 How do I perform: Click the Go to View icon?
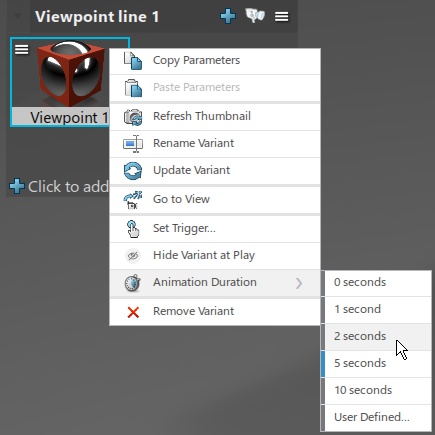click(133, 200)
